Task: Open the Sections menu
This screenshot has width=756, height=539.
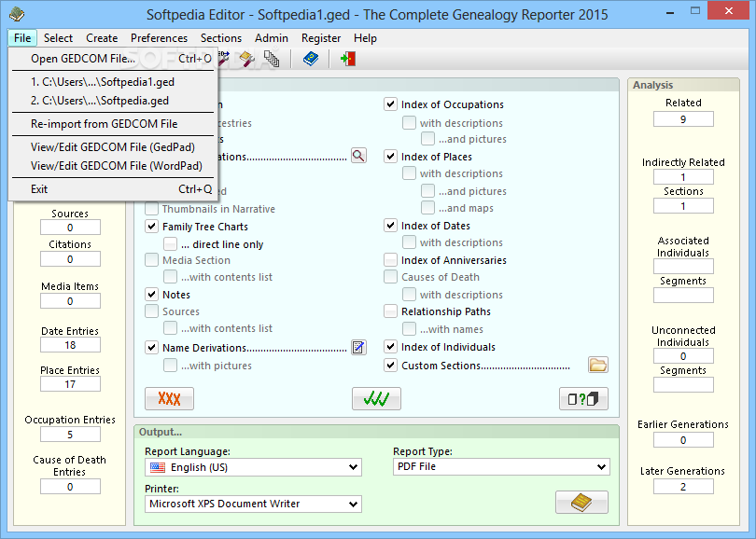Action: tap(221, 38)
